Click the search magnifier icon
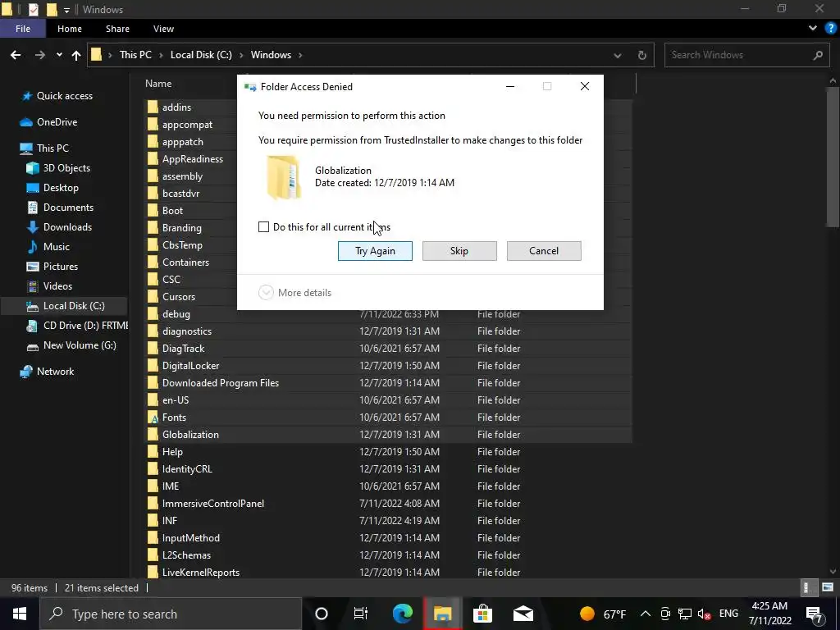Image resolution: width=840 pixels, height=630 pixels. pyautogui.click(x=818, y=55)
